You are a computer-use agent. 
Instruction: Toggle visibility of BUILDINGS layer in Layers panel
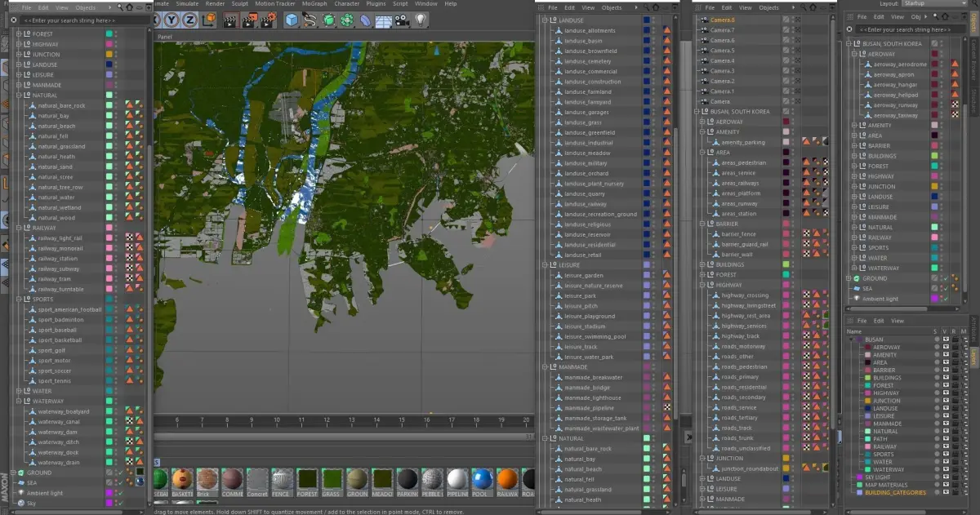tap(946, 378)
